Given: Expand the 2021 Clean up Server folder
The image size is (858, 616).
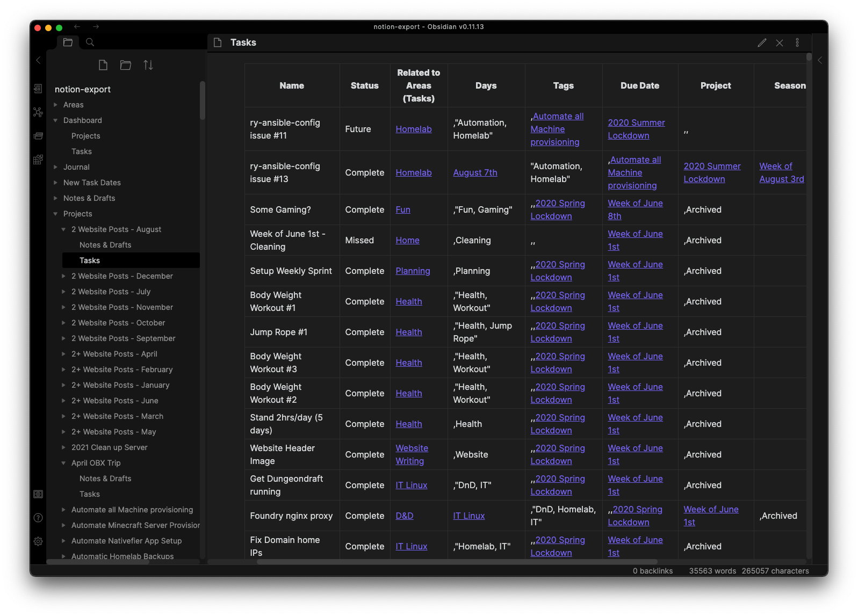Looking at the screenshot, I should [109, 447].
